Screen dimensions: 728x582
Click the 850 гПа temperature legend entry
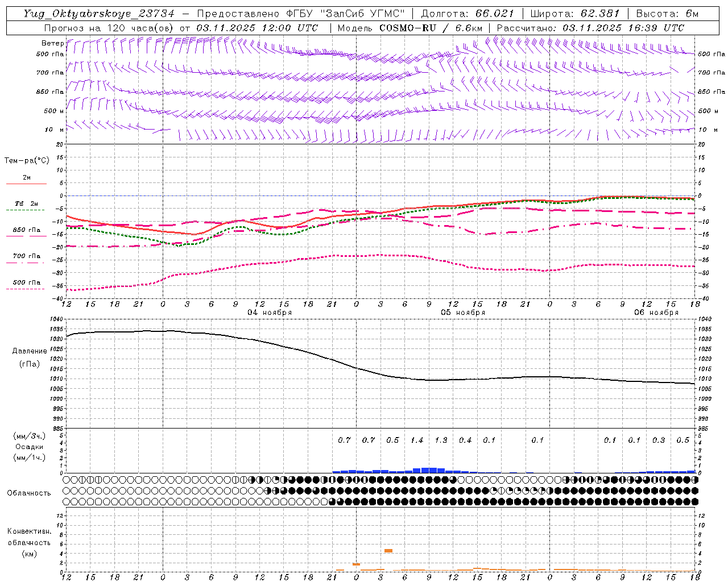click(x=27, y=230)
